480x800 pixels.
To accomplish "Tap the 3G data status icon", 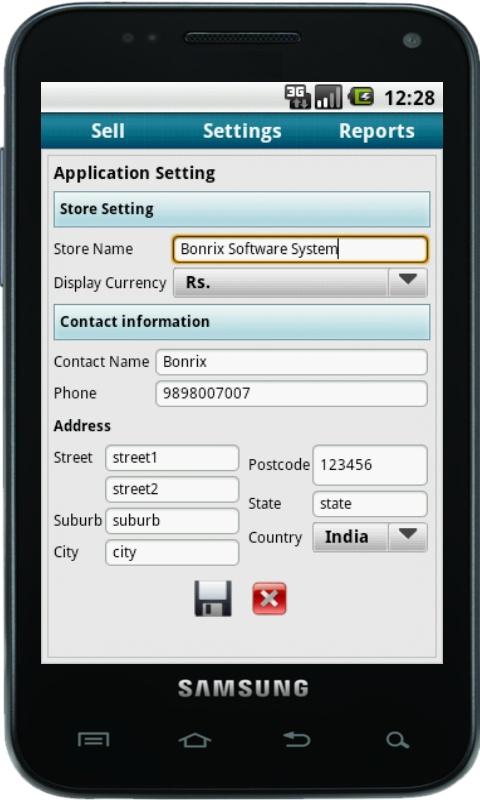I will coord(297,96).
